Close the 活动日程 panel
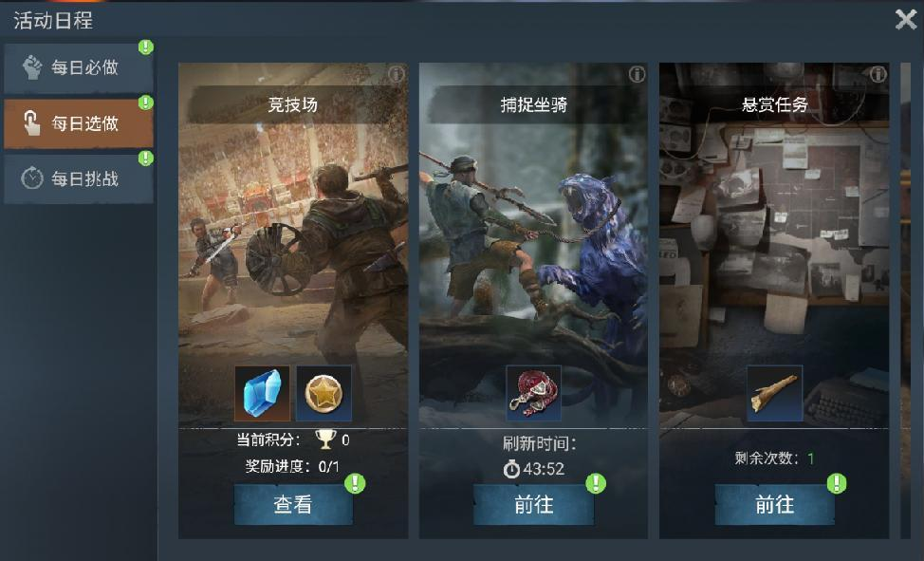 click(x=906, y=20)
